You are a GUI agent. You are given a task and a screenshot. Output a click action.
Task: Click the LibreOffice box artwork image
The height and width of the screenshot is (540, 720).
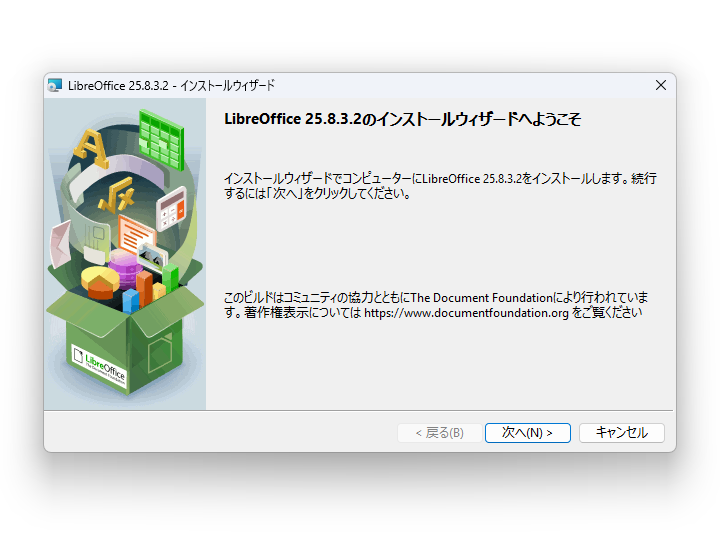tap(125, 254)
